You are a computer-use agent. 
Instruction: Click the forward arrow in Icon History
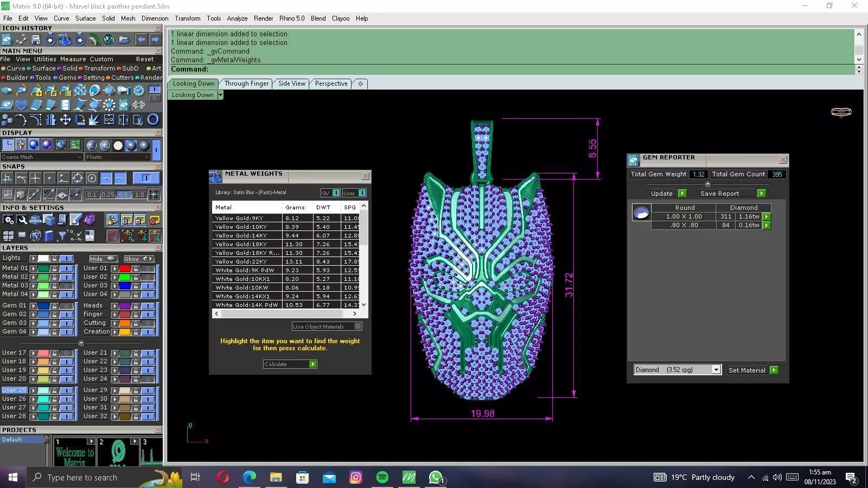click(155, 40)
